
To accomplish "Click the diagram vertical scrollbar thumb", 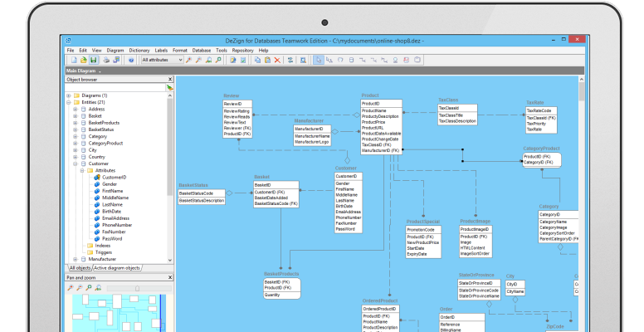I will pyautogui.click(x=582, y=92).
